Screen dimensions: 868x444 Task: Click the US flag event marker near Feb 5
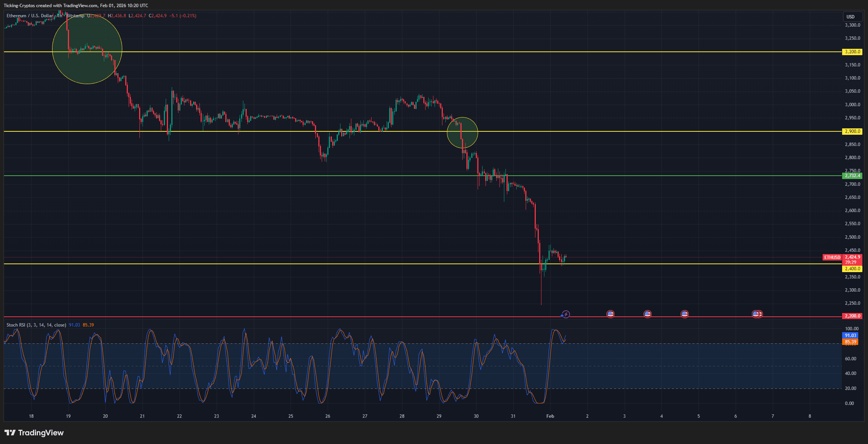coord(685,314)
